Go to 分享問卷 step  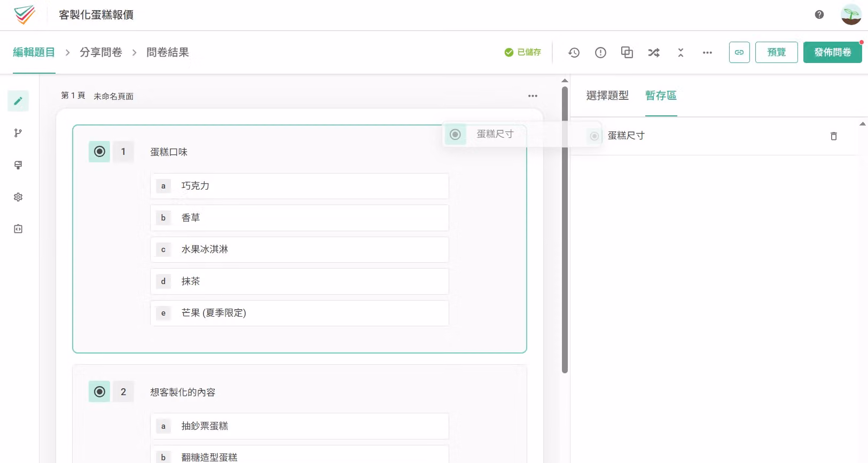tap(101, 52)
